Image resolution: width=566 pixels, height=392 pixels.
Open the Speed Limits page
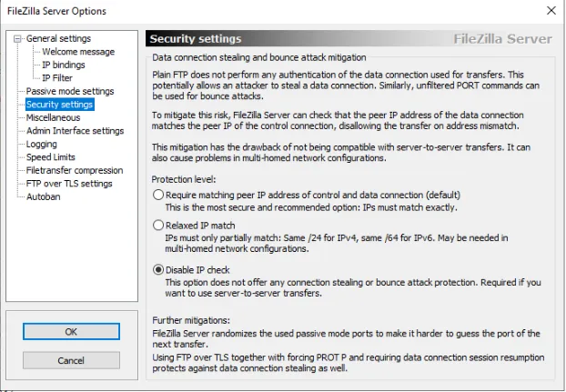(x=51, y=157)
